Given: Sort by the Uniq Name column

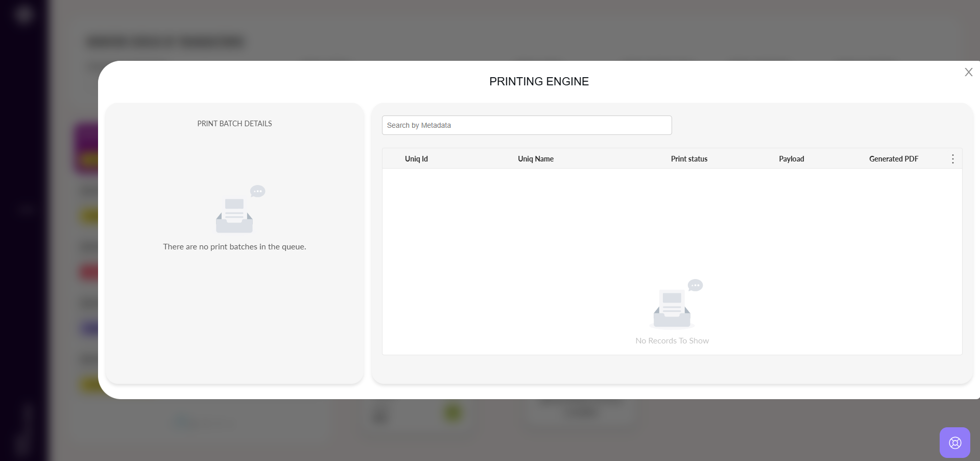Looking at the screenshot, I should pos(535,159).
